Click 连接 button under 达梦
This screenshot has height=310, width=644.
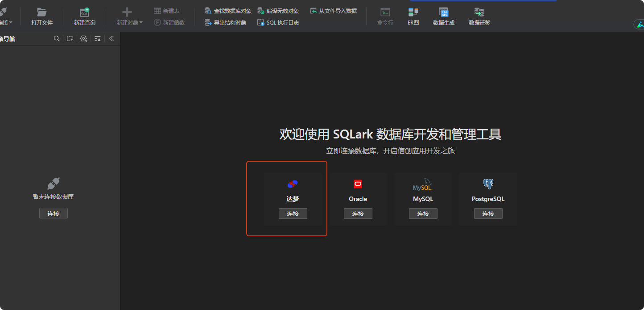tap(293, 214)
